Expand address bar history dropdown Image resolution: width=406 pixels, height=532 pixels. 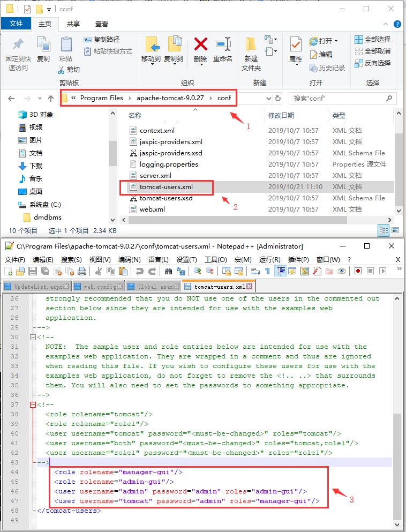[269, 99]
